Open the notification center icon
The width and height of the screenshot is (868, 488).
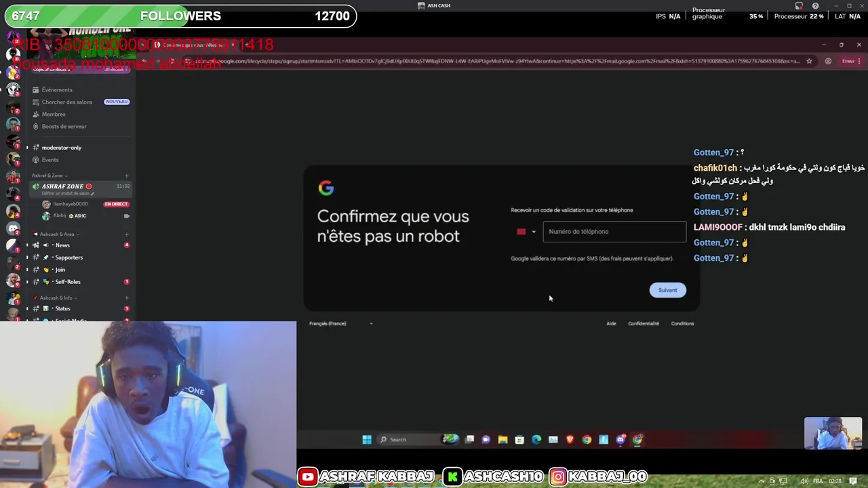click(x=853, y=481)
